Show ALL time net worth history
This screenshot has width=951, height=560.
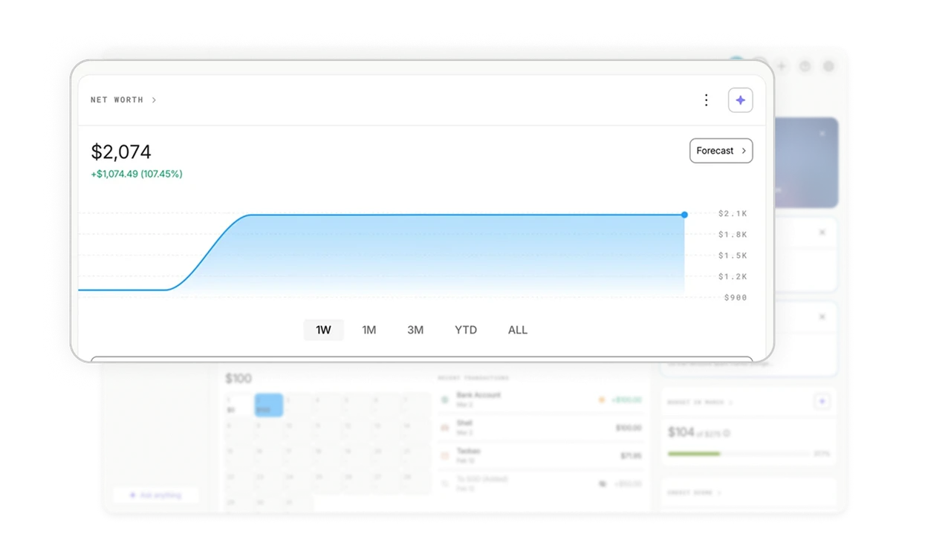pos(518,330)
